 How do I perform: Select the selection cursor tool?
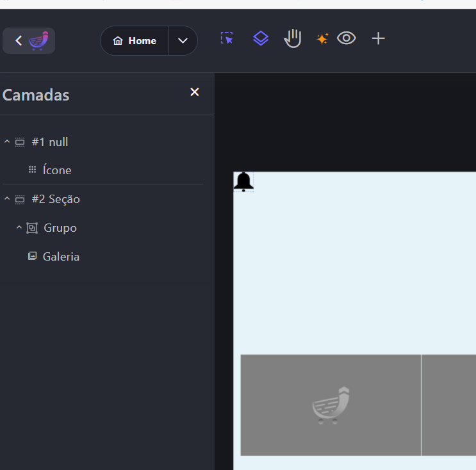tap(227, 38)
